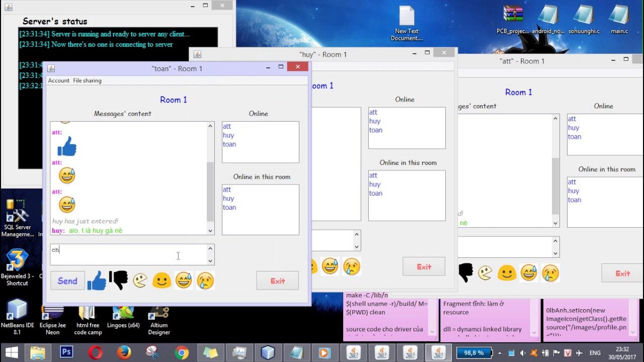644x362 pixels.
Task: Select New Text Document desktop icon
Action: (407, 23)
